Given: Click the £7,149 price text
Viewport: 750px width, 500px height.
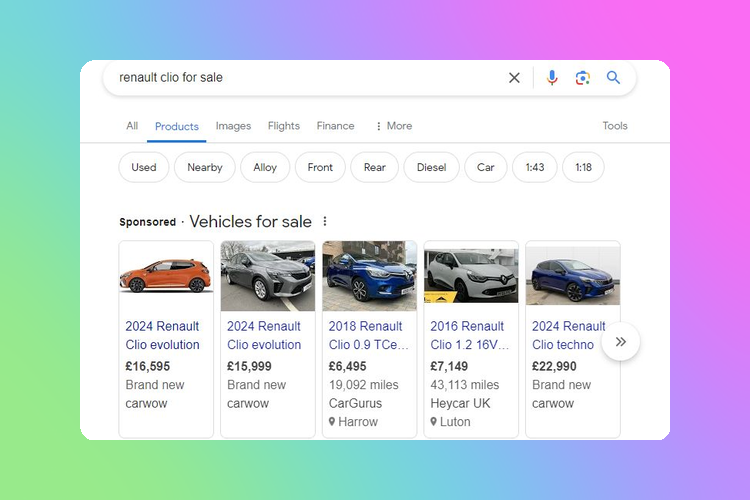Looking at the screenshot, I should (449, 366).
